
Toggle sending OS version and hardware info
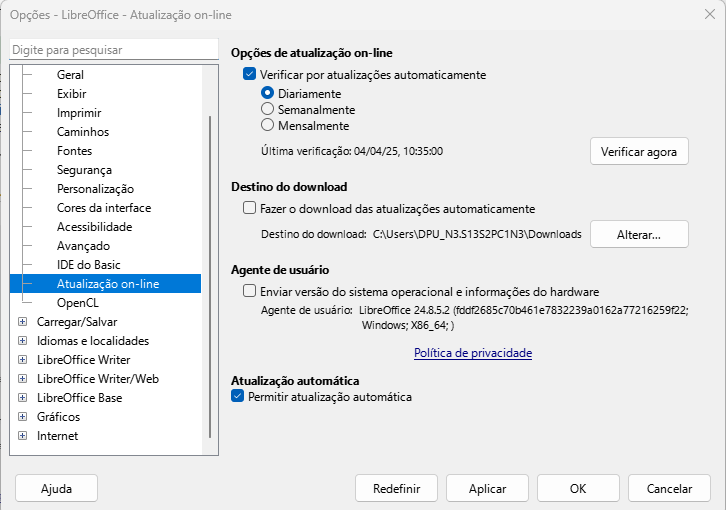click(x=250, y=290)
